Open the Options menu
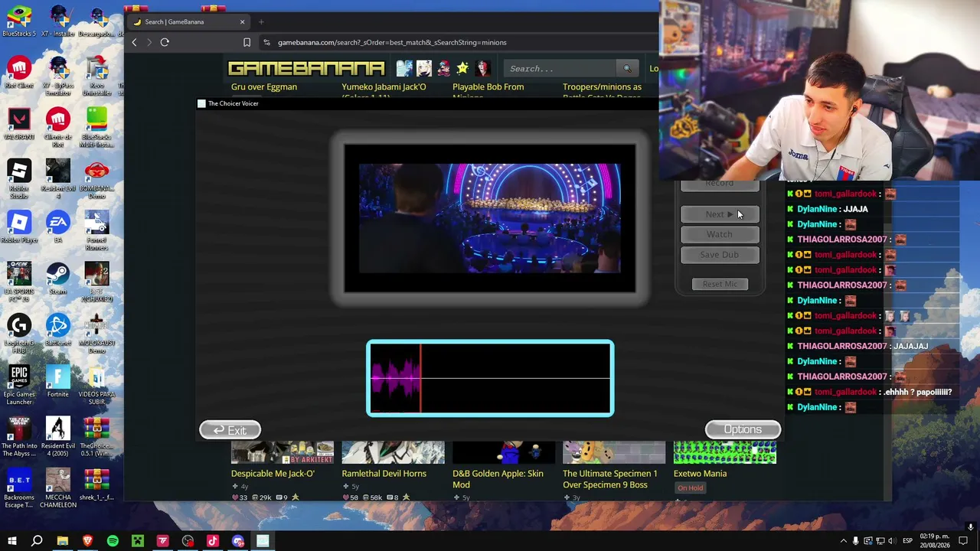 (x=743, y=429)
